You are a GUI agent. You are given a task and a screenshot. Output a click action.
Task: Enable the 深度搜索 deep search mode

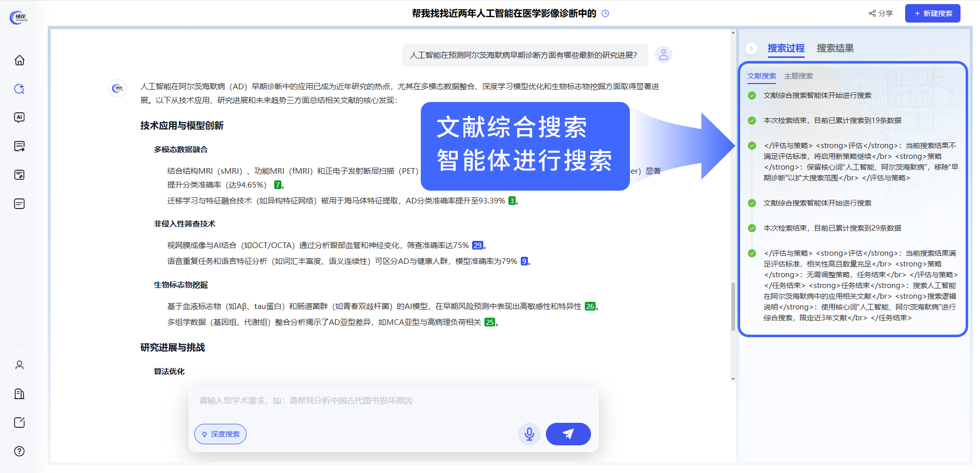(x=220, y=434)
